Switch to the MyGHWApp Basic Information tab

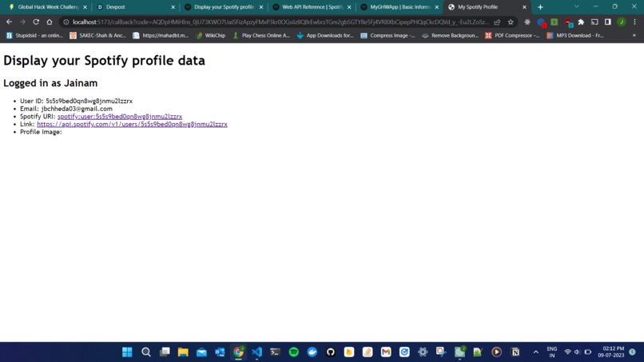click(x=400, y=7)
